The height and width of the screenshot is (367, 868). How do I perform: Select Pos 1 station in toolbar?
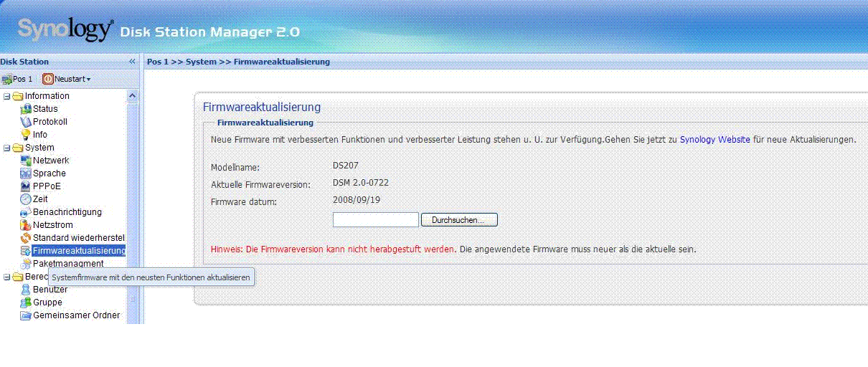(18, 79)
